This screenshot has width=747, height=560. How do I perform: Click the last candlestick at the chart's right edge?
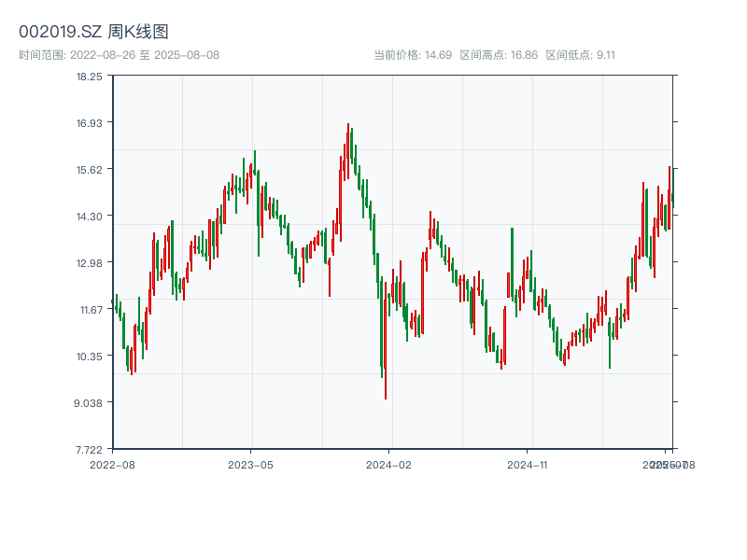pyautogui.click(x=673, y=189)
